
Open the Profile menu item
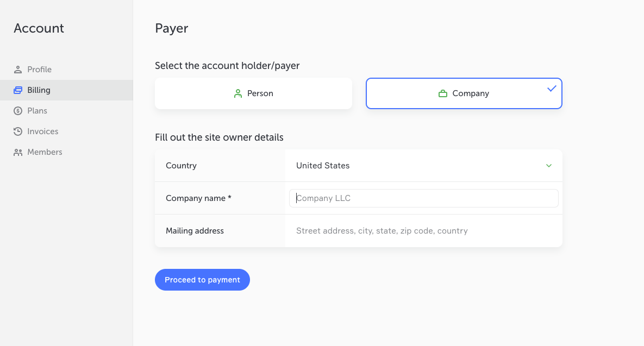(x=40, y=70)
